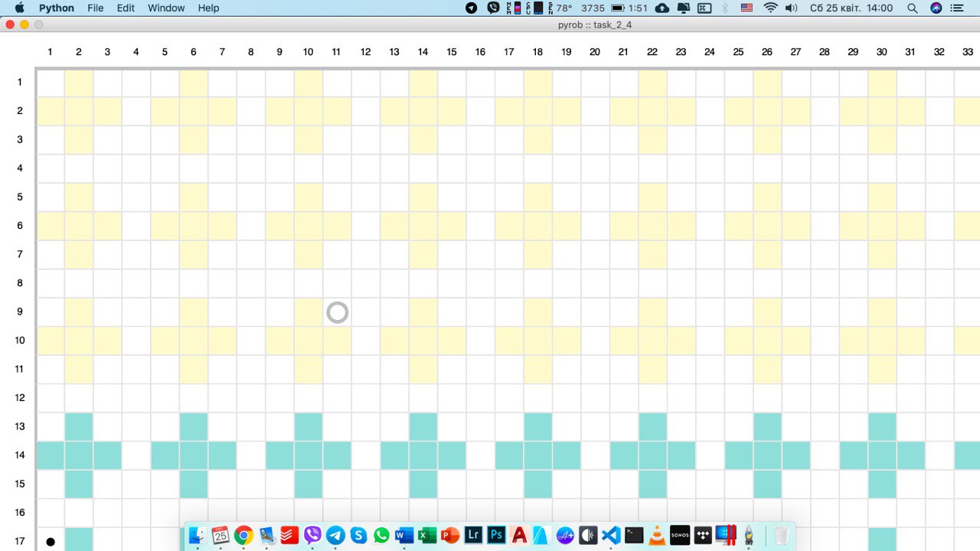Open the Wi-Fi status menu
Viewport: 980px width, 551px height.
click(x=770, y=8)
